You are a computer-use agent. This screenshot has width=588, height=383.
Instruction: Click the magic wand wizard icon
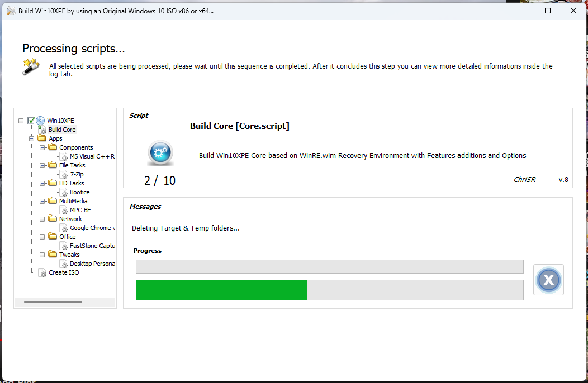(x=31, y=66)
